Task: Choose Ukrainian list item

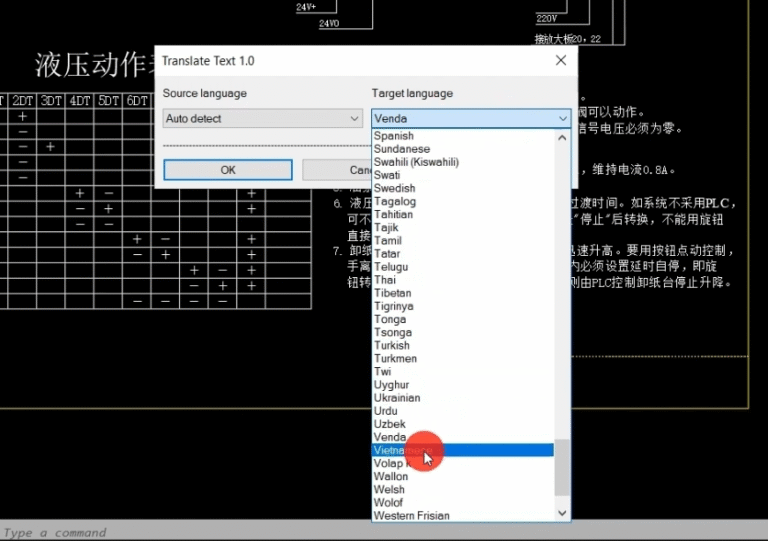Action: click(x=463, y=398)
